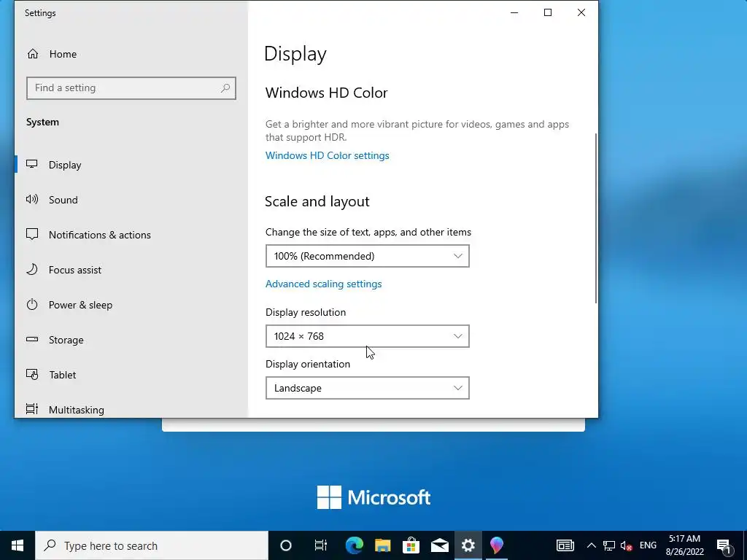
Task: Go to Settings Home
Action: [52, 54]
